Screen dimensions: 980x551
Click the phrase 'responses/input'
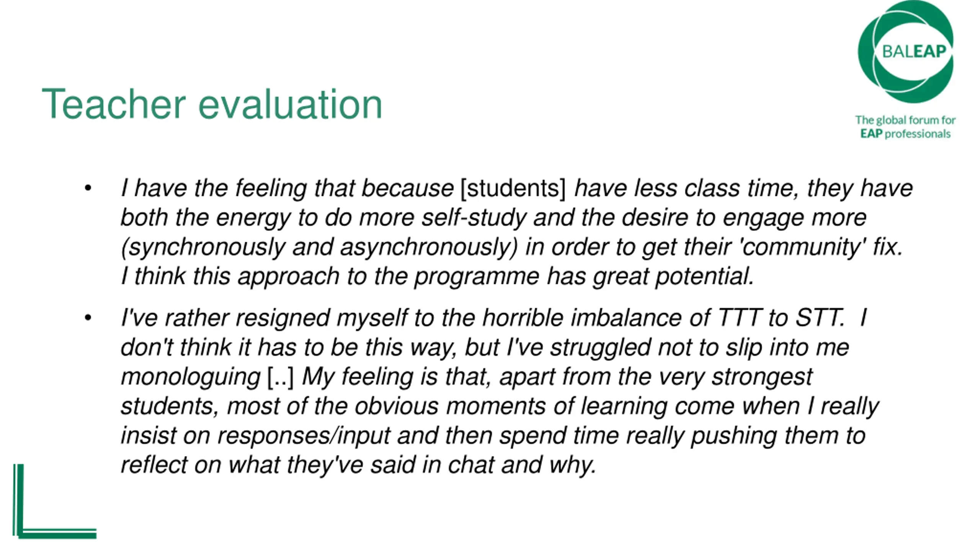click(304, 435)
